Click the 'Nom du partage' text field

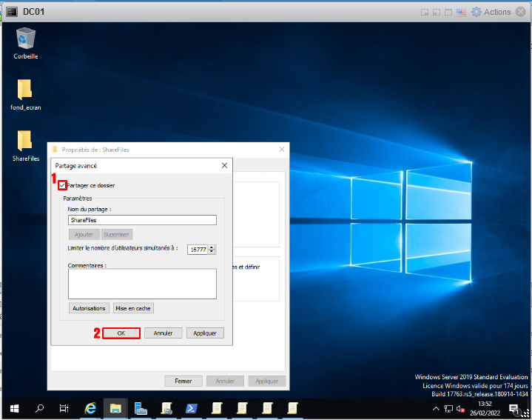point(141,220)
